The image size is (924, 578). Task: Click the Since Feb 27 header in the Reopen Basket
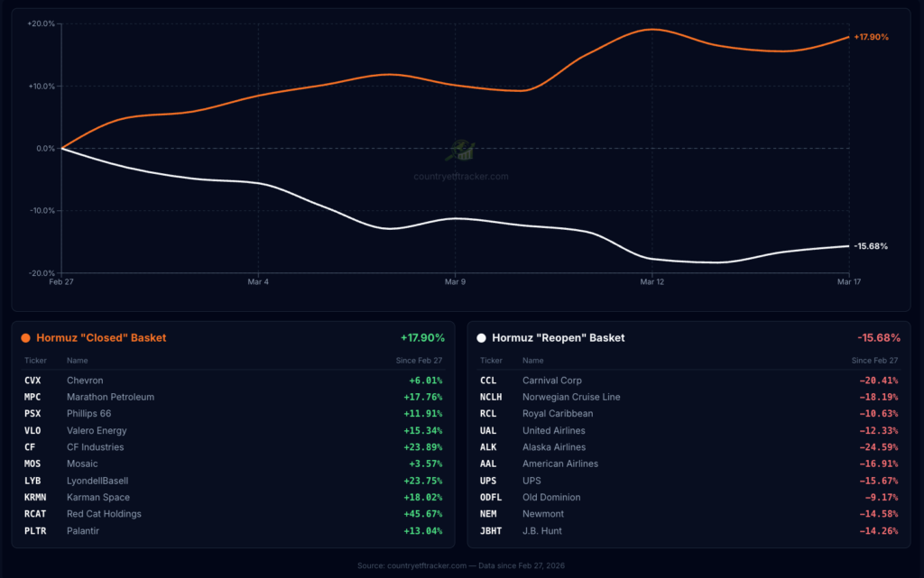coord(875,361)
